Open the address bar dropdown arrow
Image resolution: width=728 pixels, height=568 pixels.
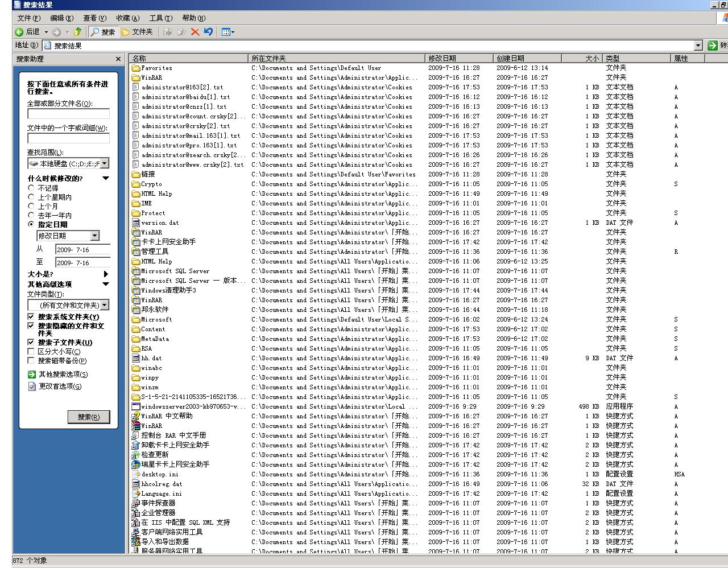(698, 46)
